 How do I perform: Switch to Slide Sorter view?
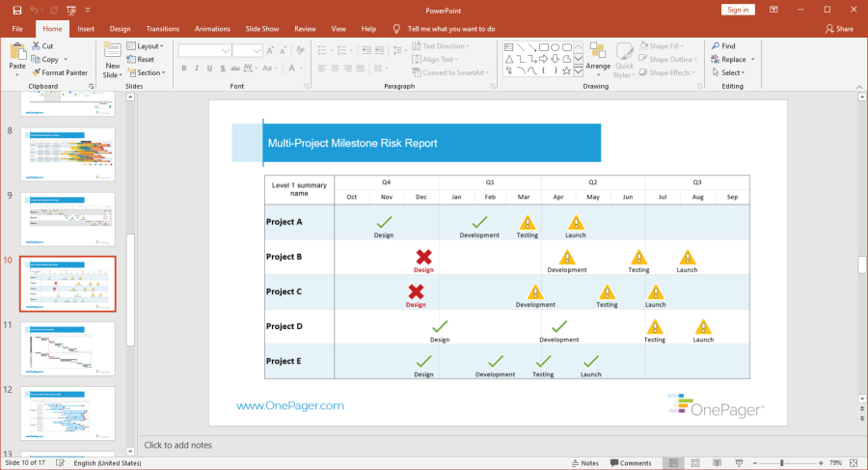point(695,463)
